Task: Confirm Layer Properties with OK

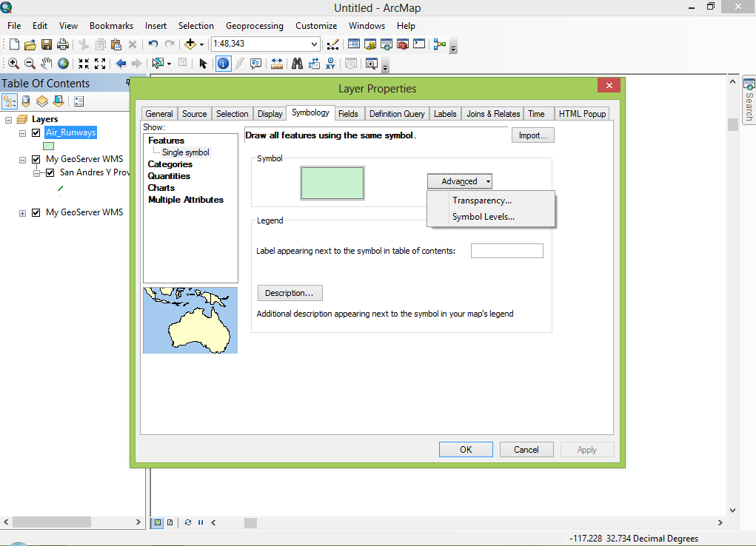Action: point(466,450)
